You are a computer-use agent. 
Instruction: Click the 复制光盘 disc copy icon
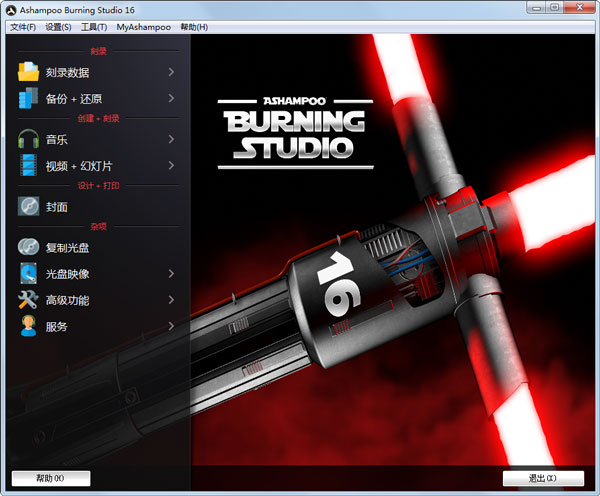coord(28,247)
